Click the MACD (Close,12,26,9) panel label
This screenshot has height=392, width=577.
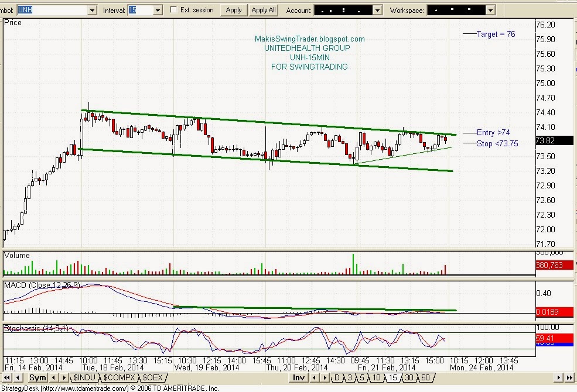42,285
